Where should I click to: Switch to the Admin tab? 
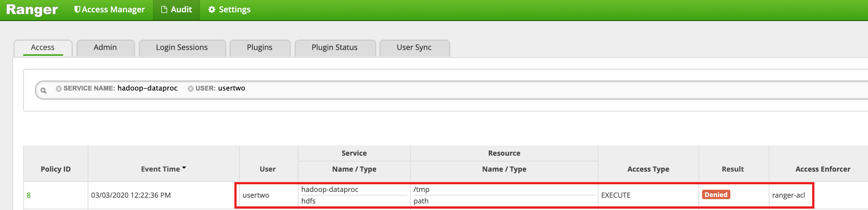pyautogui.click(x=105, y=47)
